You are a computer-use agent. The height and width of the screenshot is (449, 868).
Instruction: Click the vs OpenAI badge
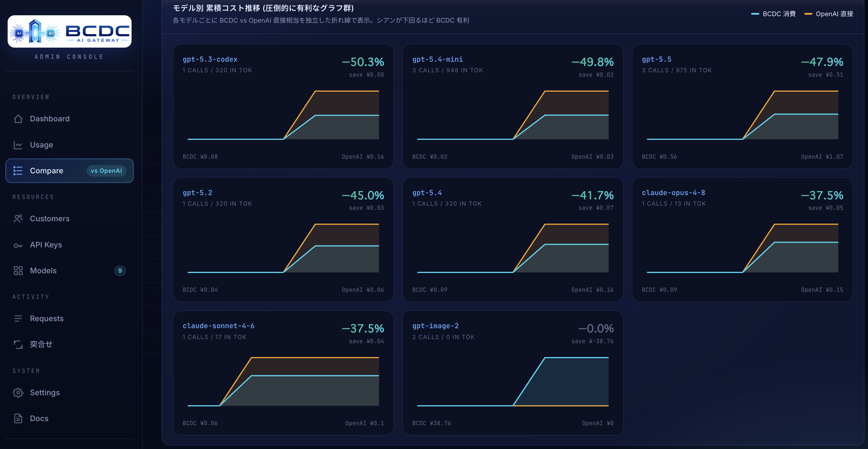pyautogui.click(x=106, y=170)
